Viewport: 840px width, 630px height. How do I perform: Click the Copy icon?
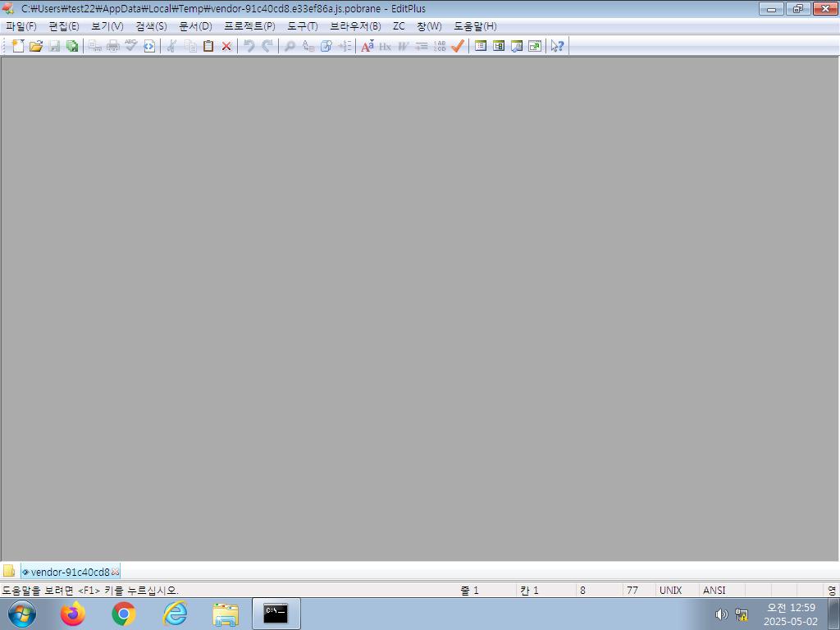tap(190, 46)
